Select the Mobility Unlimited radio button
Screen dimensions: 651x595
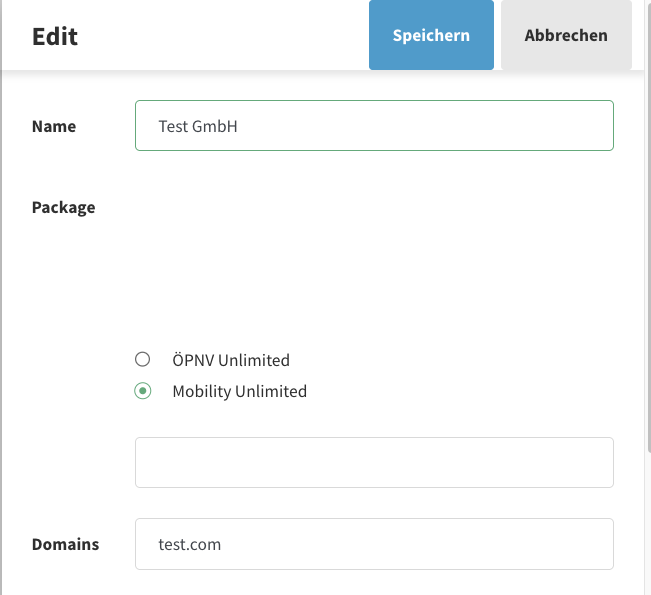click(x=143, y=391)
